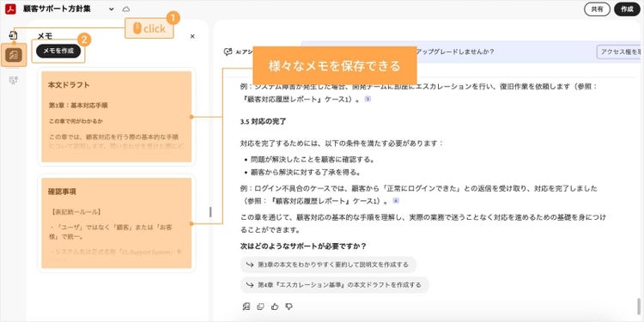Viewport: 644px width, 322px height.
Task: Expand the 顧客サポート方針集 title dropdown arrow
Action: (112, 9)
